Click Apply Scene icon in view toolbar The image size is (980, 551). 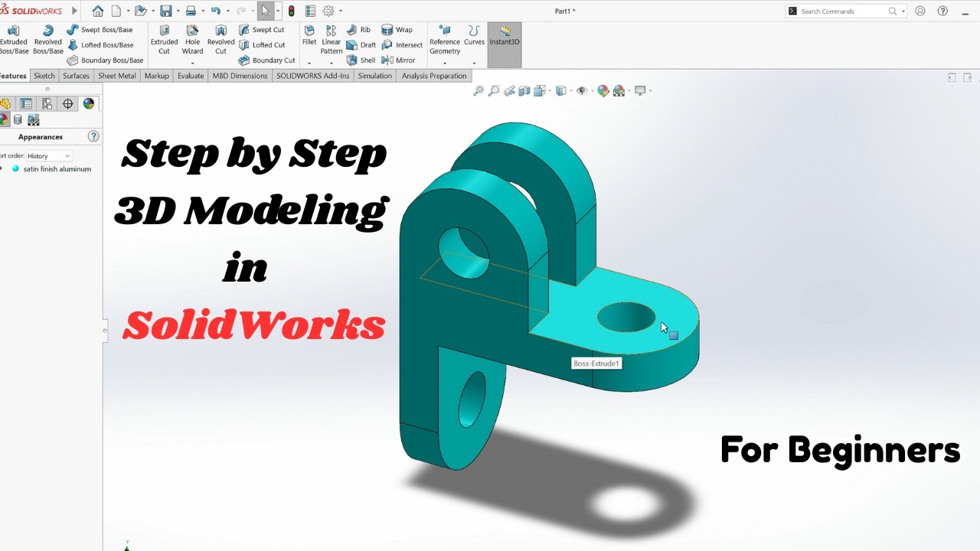click(x=619, y=91)
